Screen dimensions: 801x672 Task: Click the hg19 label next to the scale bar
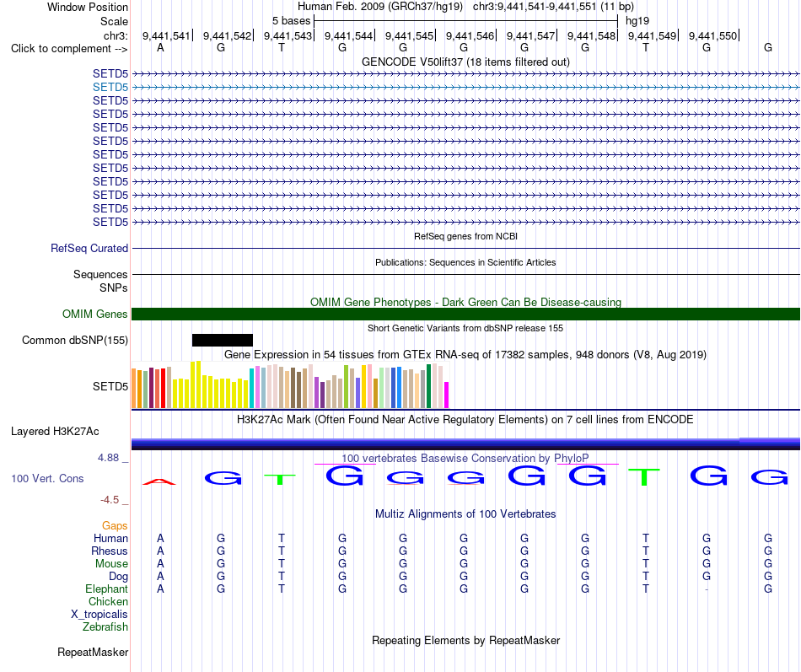point(637,21)
